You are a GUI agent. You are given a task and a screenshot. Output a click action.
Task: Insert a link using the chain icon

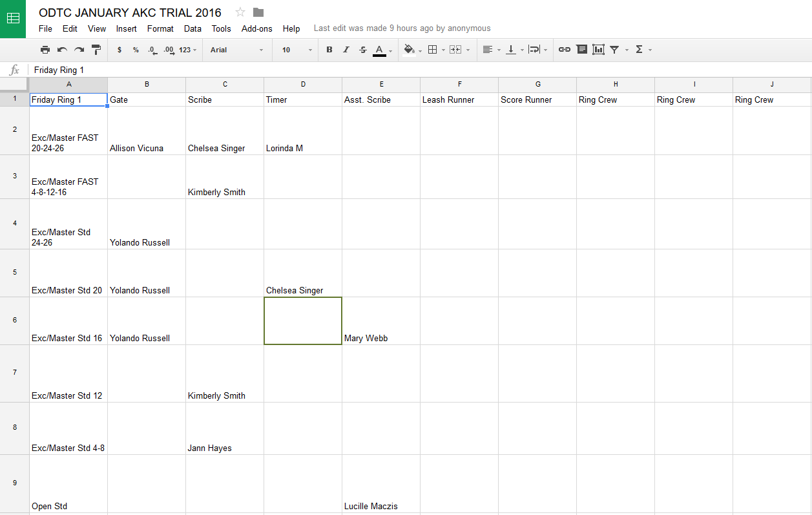[565, 50]
